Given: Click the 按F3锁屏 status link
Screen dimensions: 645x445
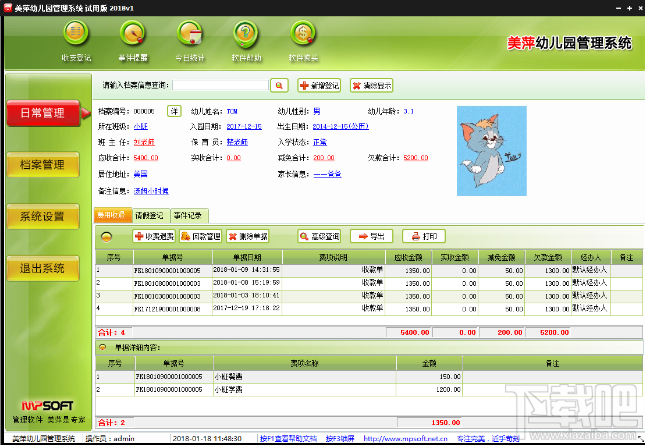Looking at the screenshot, I should 340,438.
